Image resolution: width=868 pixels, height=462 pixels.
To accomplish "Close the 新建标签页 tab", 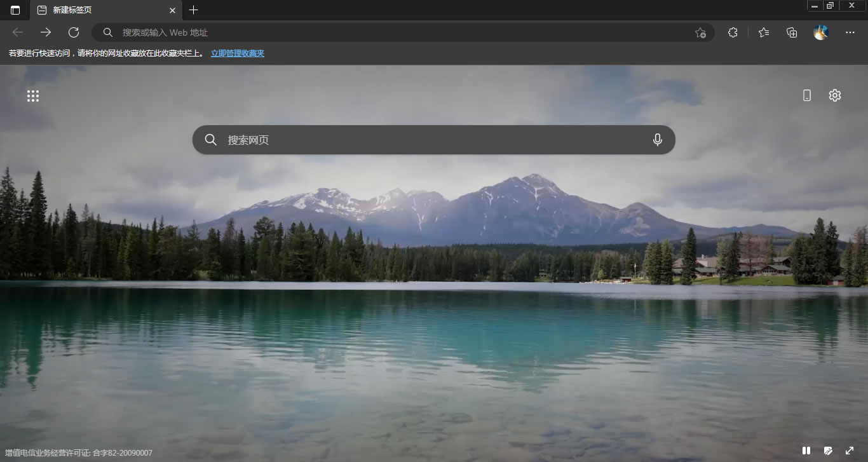I will [x=172, y=10].
